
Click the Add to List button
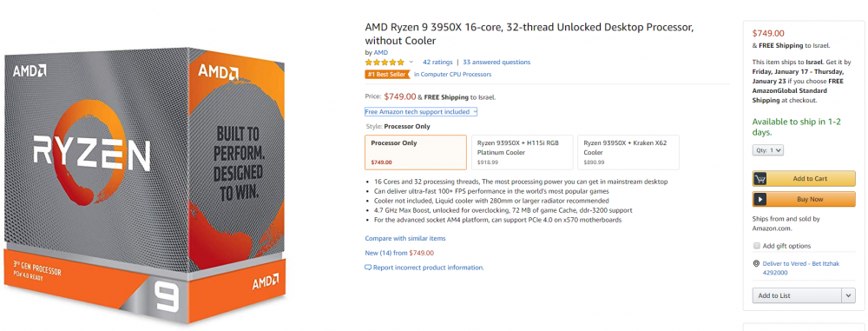(x=797, y=295)
